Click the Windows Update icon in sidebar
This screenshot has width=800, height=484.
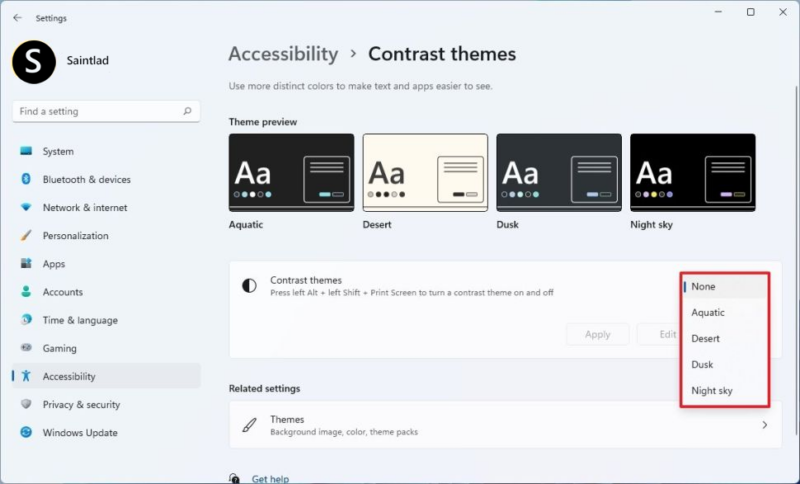[26, 433]
